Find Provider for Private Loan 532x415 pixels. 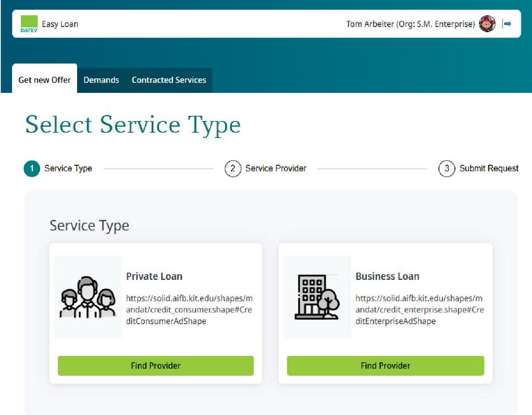click(x=155, y=366)
